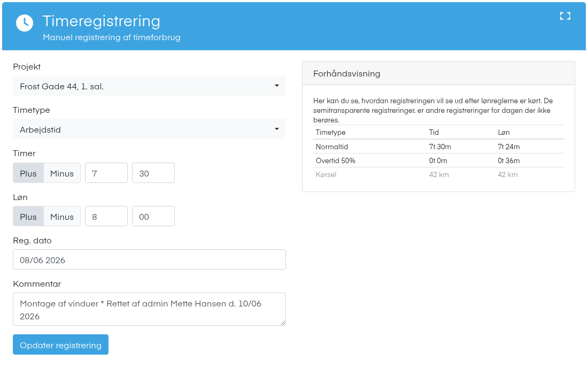Select Plus under Løn
This screenshot has height=368, width=588.
pos(28,217)
